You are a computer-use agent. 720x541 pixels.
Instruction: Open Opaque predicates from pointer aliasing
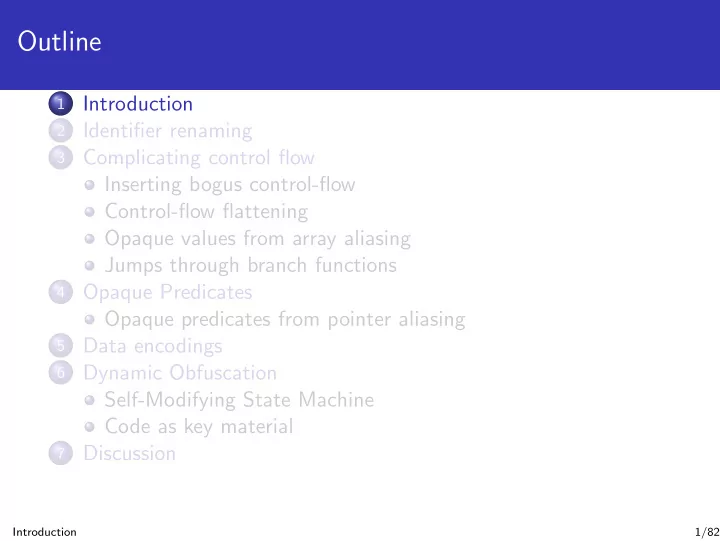click(x=285, y=320)
